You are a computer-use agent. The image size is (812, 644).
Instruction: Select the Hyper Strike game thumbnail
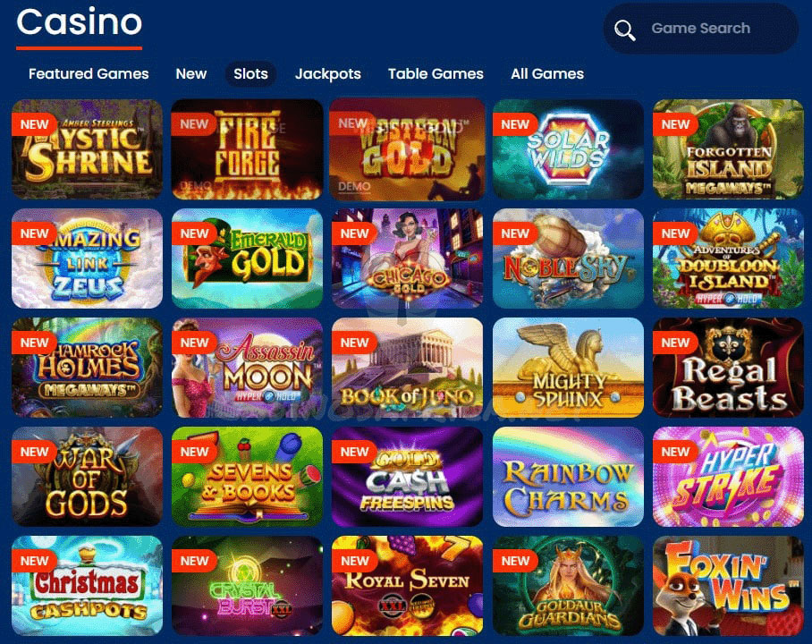tap(728, 477)
